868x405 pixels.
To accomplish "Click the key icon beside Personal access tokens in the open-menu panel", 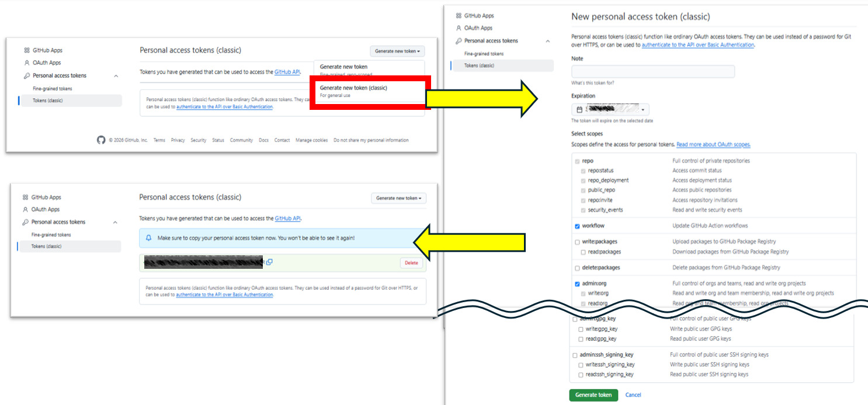I will 27,75.
